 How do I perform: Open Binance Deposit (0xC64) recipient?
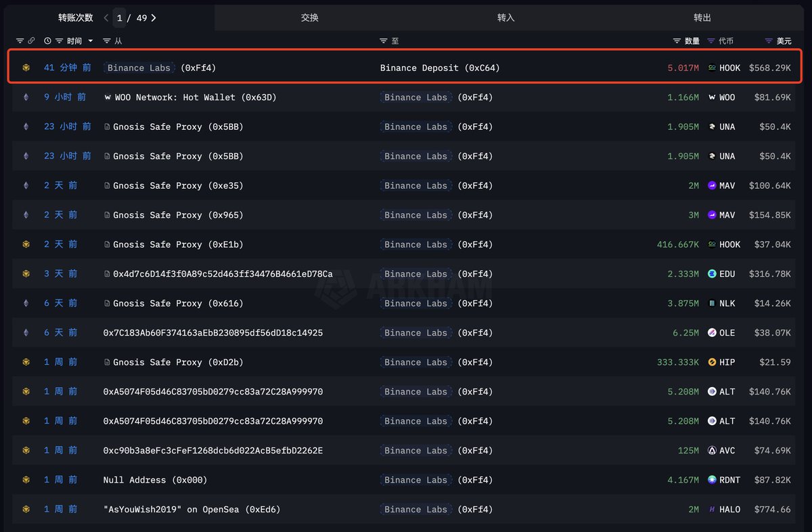440,68
